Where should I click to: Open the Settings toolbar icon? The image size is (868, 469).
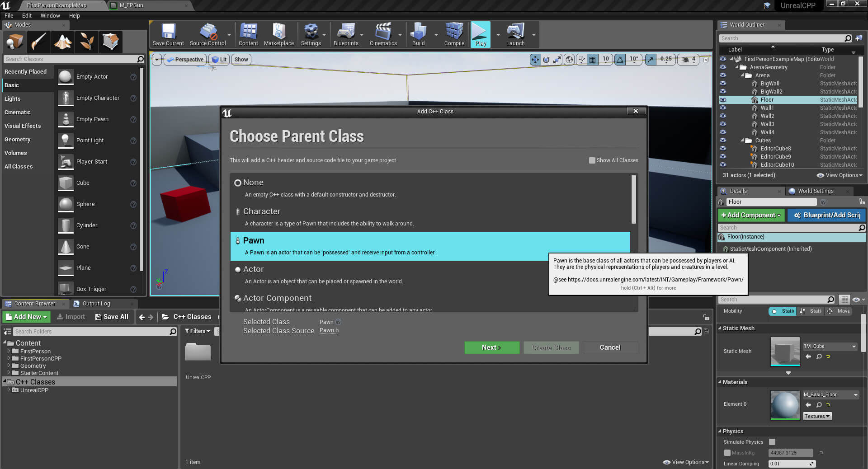coord(311,35)
